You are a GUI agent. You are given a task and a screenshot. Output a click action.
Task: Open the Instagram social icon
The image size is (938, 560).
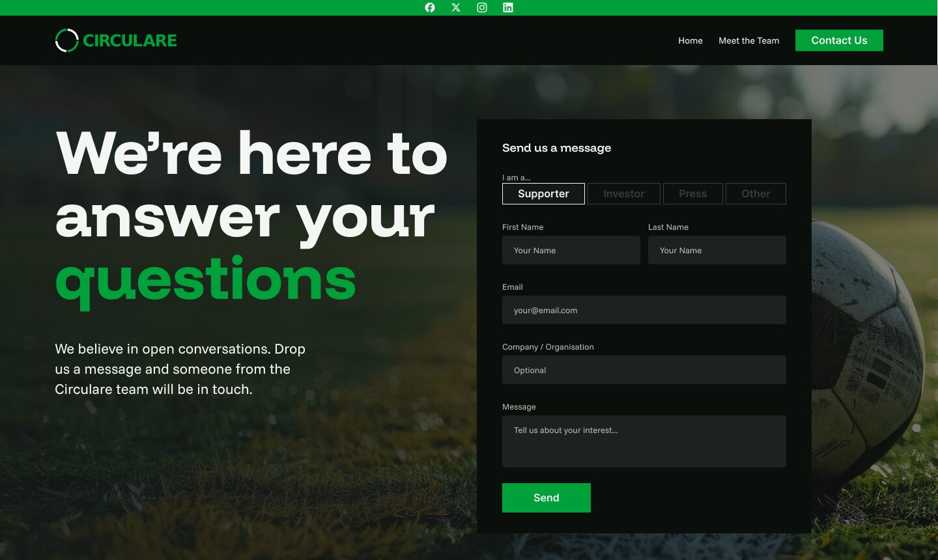[x=482, y=8]
